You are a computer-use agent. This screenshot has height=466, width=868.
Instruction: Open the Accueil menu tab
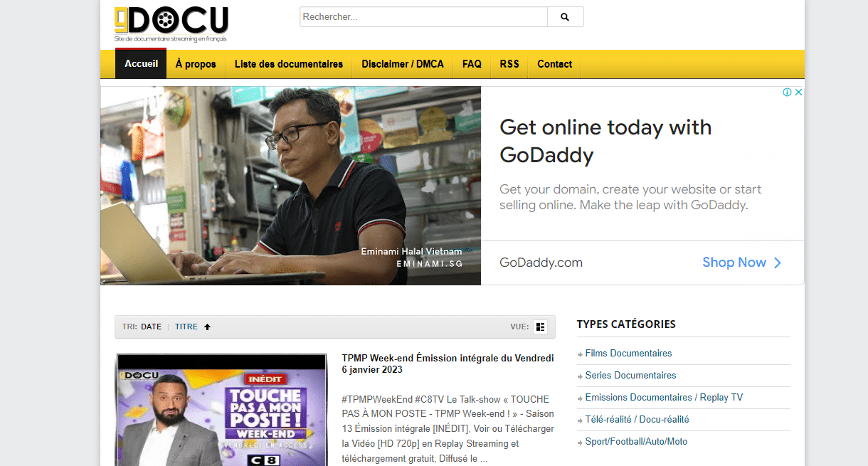click(x=141, y=64)
